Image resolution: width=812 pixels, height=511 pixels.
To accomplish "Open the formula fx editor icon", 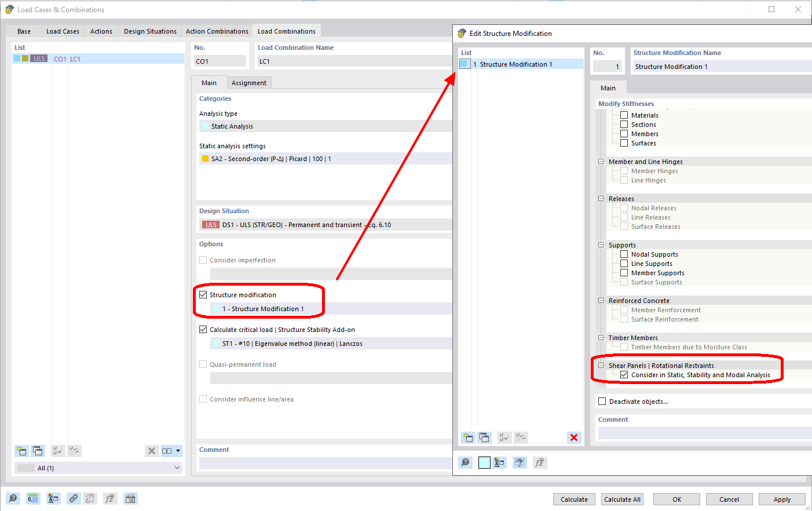I will [x=110, y=498].
